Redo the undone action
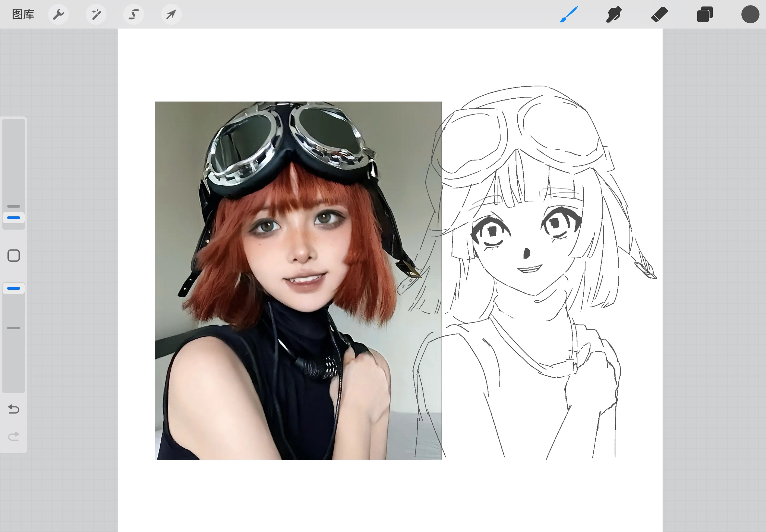The width and height of the screenshot is (766, 532). (14, 436)
